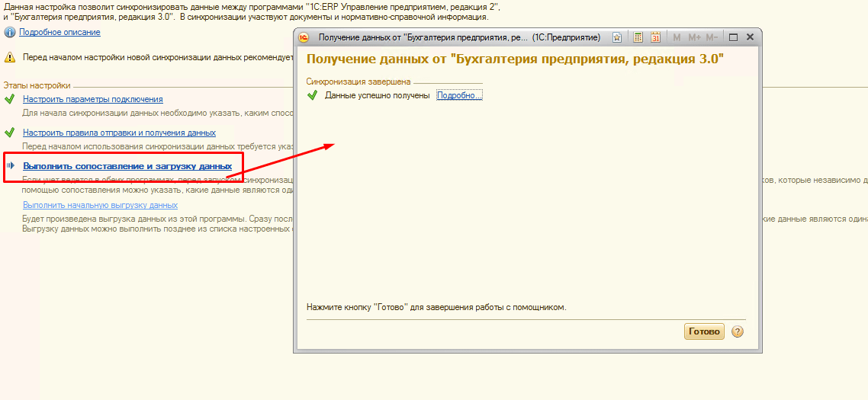The height and width of the screenshot is (400, 868).
Task: Open the calendar icon in dialog title bar
Action: tap(656, 37)
